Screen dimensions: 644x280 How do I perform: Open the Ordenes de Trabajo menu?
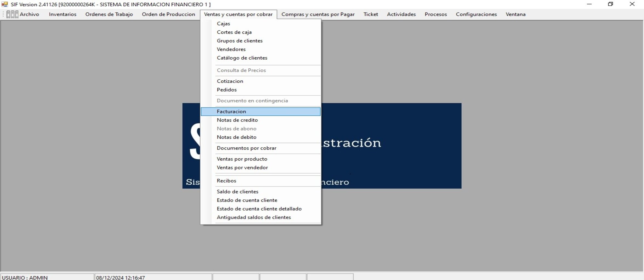click(109, 14)
